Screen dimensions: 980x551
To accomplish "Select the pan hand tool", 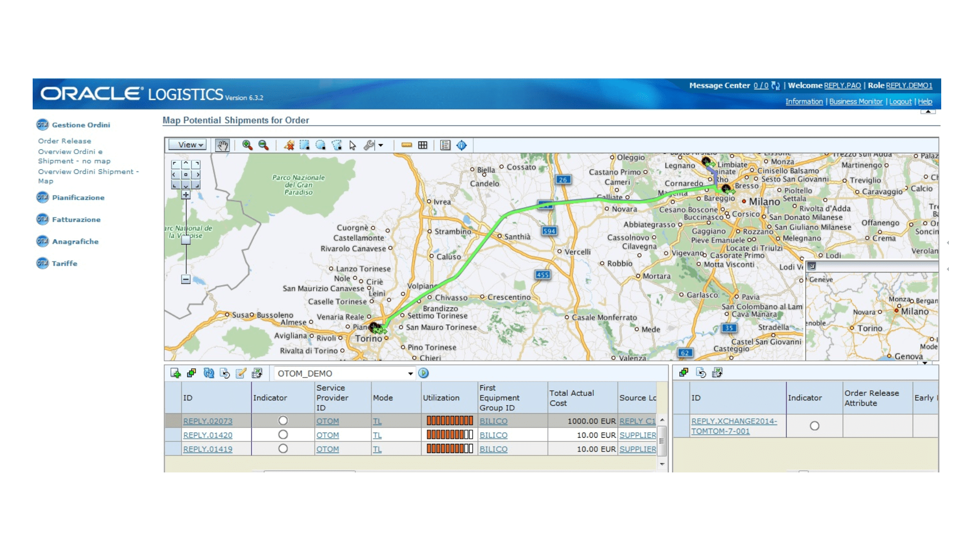I will point(222,145).
